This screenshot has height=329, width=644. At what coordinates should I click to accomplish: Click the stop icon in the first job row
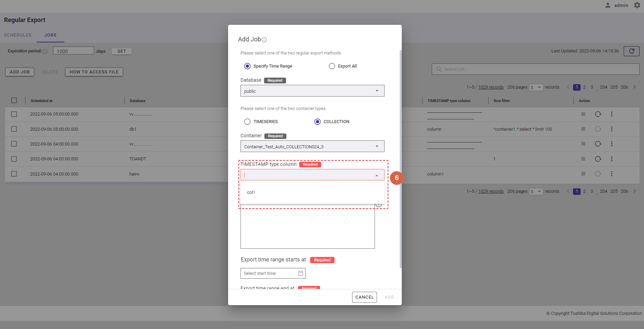pyautogui.click(x=583, y=114)
